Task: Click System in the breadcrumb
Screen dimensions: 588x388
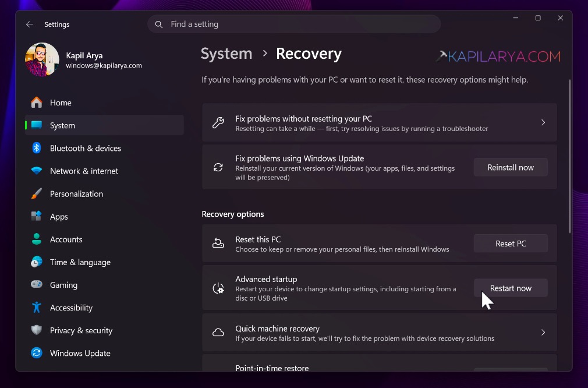Action: [x=226, y=54]
